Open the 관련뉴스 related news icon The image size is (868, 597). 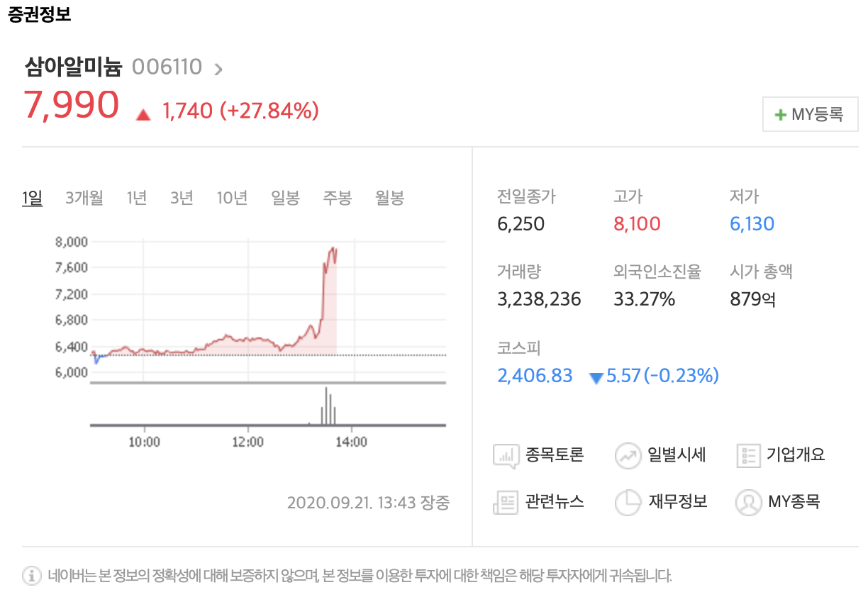pos(506,502)
